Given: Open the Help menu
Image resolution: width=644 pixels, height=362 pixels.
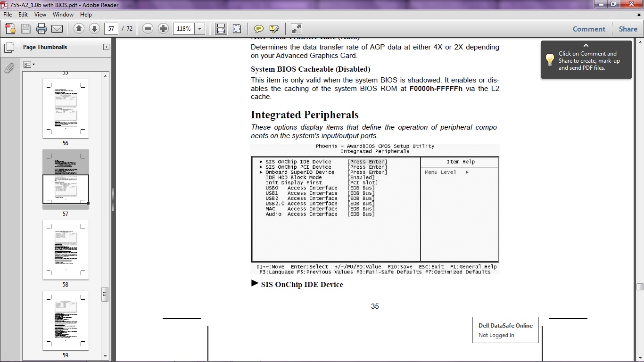Looking at the screenshot, I should click(86, 15).
